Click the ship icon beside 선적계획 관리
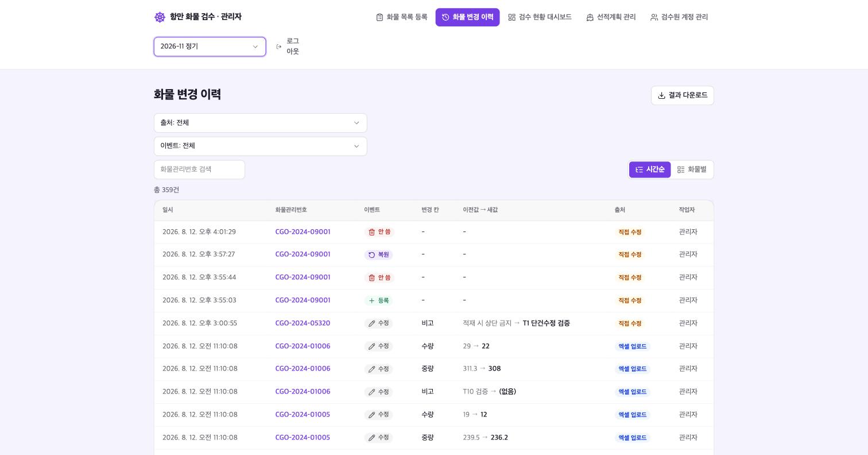Screen dimensions: 868x455 [x=590, y=17]
